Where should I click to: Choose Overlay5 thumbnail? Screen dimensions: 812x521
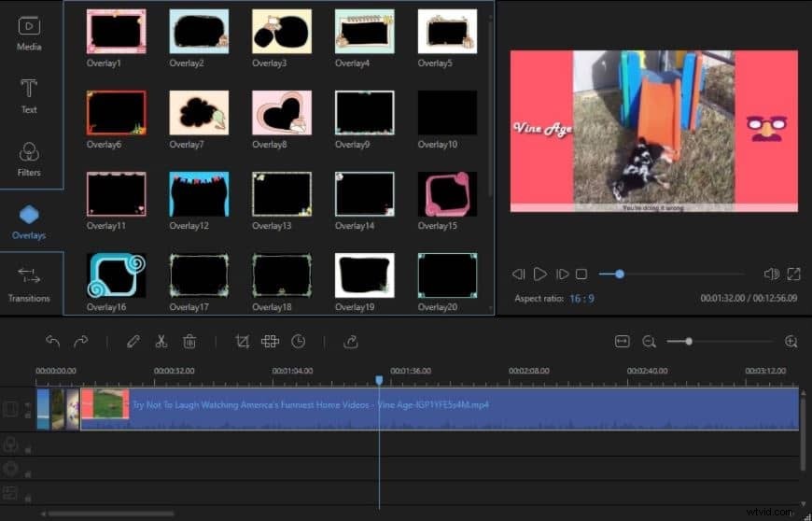coord(447,31)
